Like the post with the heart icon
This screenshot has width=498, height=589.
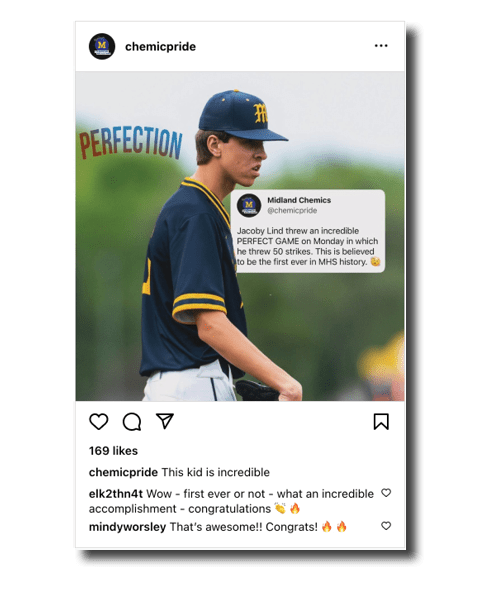click(x=99, y=421)
